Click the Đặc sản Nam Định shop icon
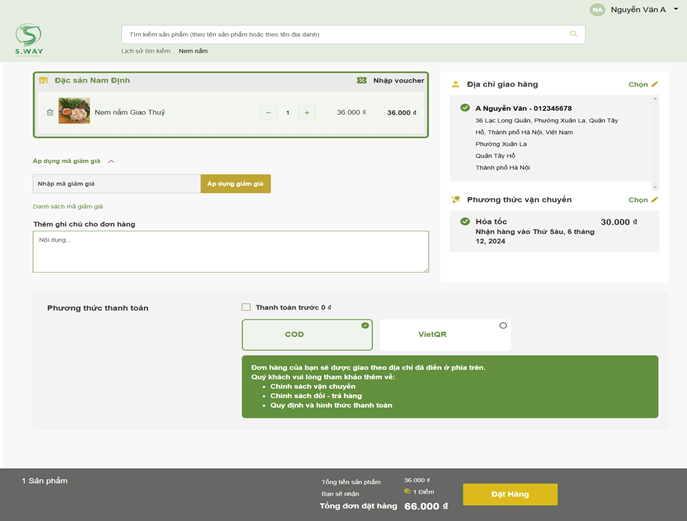The height and width of the screenshot is (521, 687). 43,80
